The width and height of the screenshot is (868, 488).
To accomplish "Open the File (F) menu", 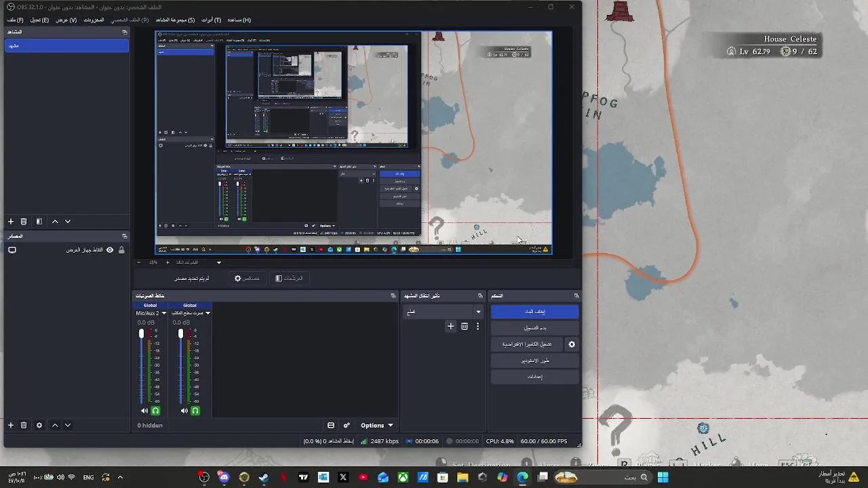I will (16, 20).
